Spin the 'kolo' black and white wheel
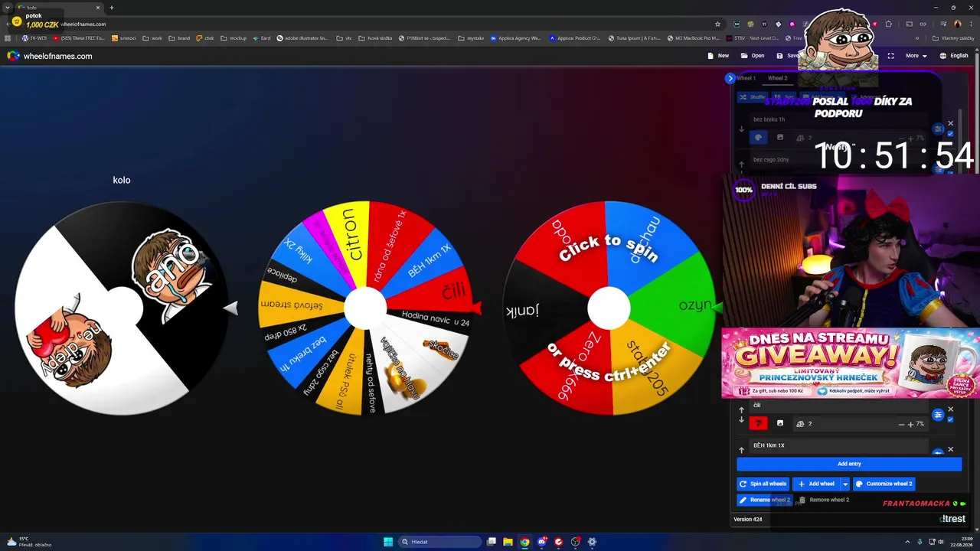 pyautogui.click(x=122, y=308)
